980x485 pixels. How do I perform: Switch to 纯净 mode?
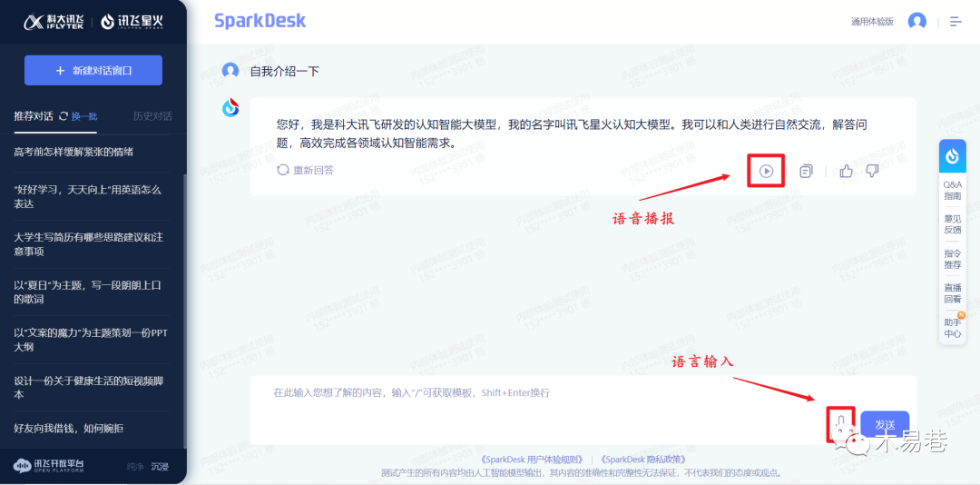pos(134,466)
